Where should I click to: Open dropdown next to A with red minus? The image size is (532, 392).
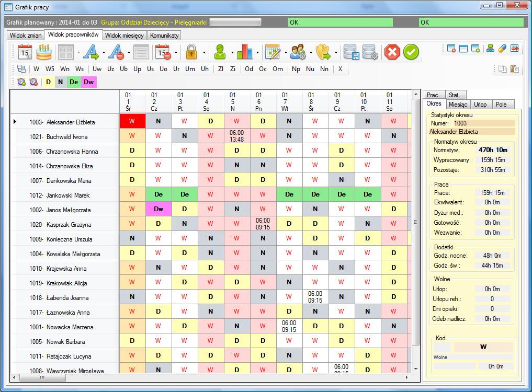click(129, 53)
